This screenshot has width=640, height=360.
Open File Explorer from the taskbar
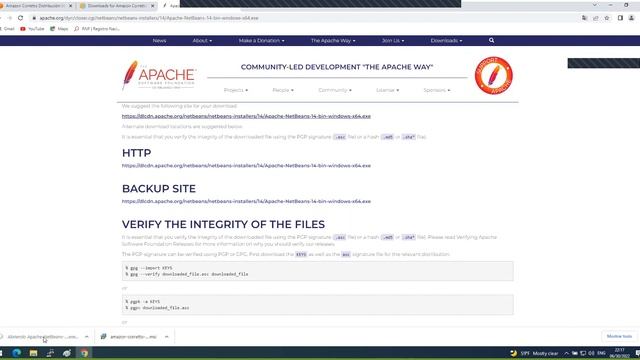33,353
